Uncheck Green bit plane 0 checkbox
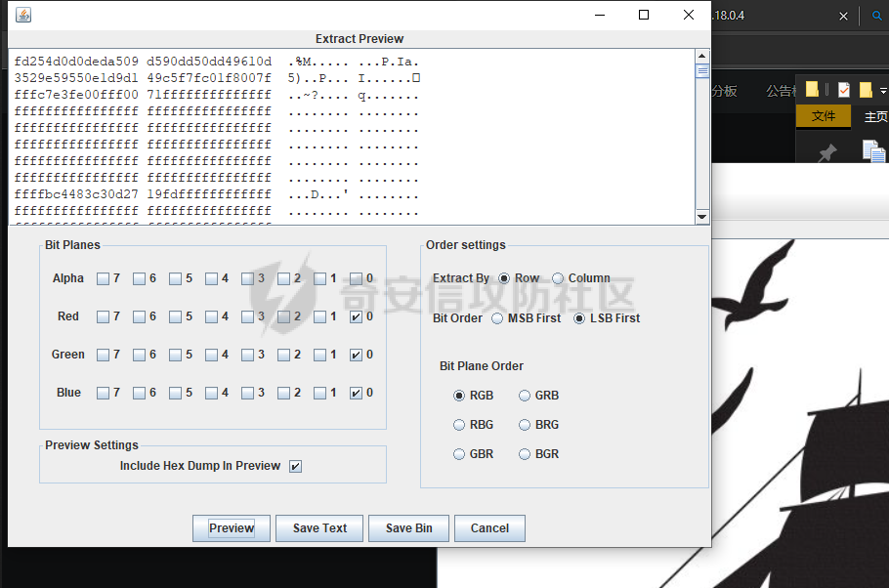The height and width of the screenshot is (588, 889). point(356,355)
